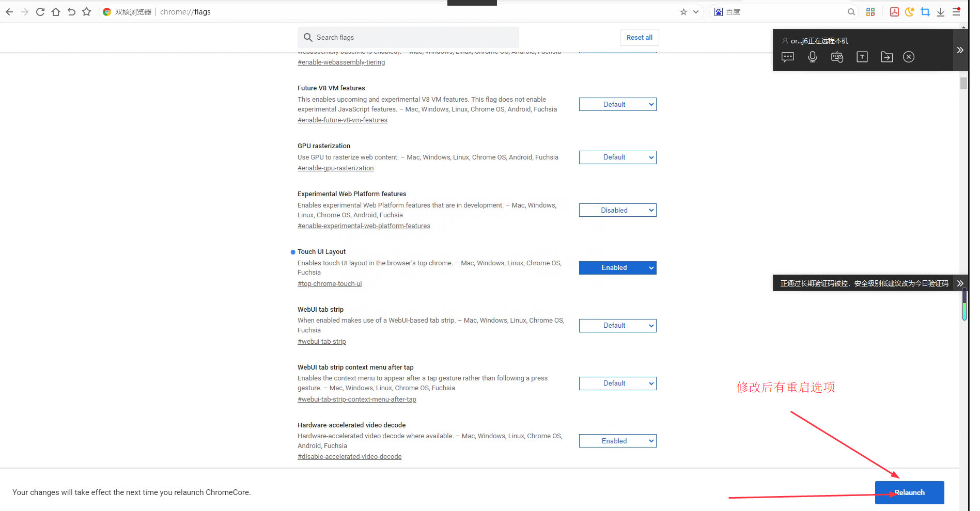This screenshot has width=980, height=511.
Task: Open the Experimental Web Platform features dropdown
Action: 618,210
